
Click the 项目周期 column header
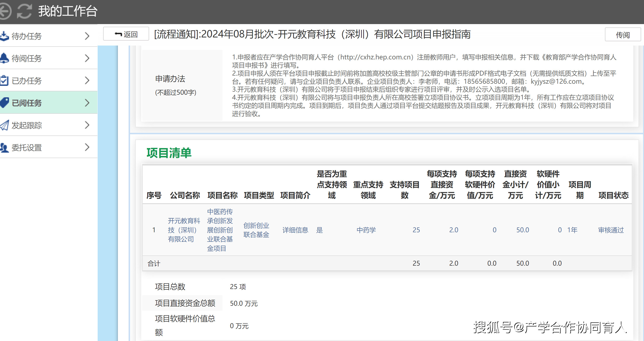[x=580, y=190]
